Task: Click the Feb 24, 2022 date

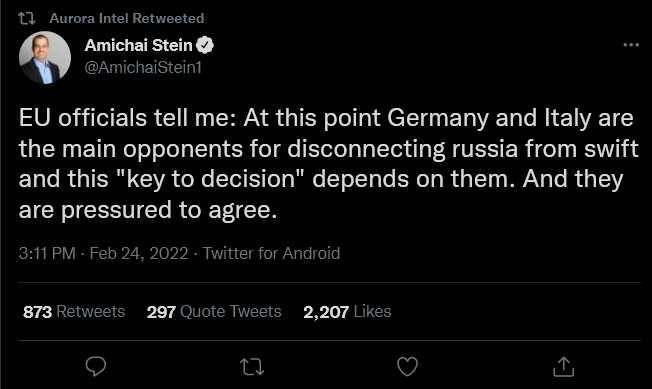Action: click(x=139, y=253)
